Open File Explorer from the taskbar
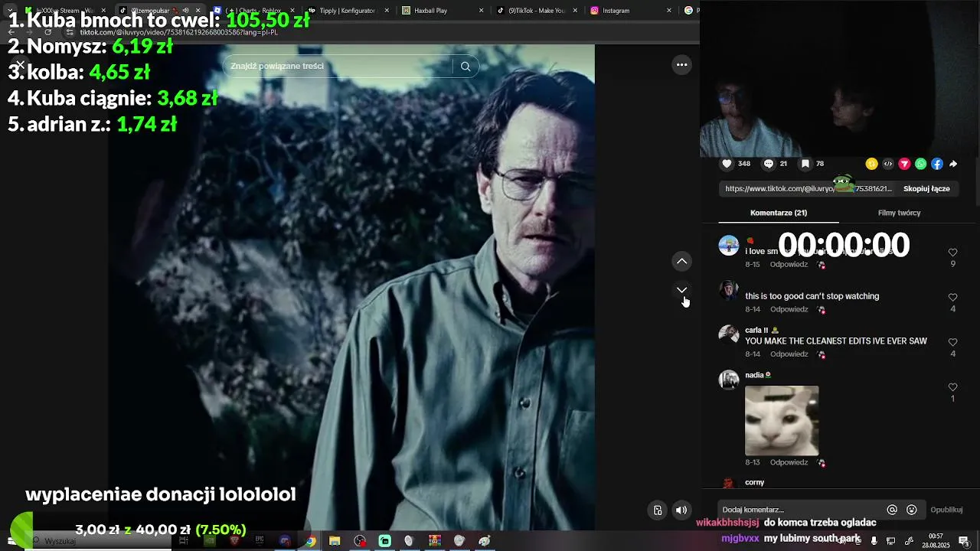Viewport: 980px width, 551px height. [335, 541]
